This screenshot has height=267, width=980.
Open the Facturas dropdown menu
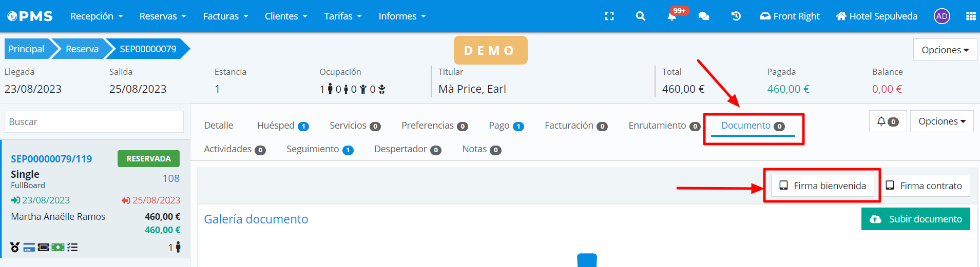pos(225,16)
